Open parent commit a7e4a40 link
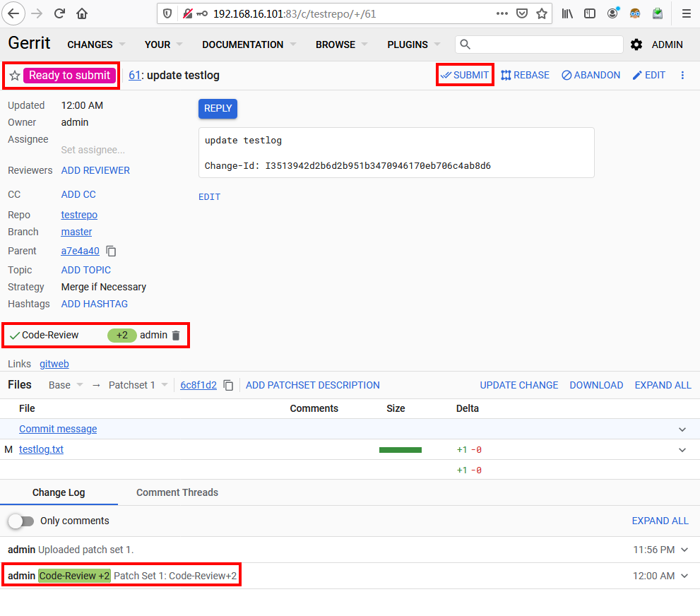700x616 pixels. pyautogui.click(x=80, y=251)
